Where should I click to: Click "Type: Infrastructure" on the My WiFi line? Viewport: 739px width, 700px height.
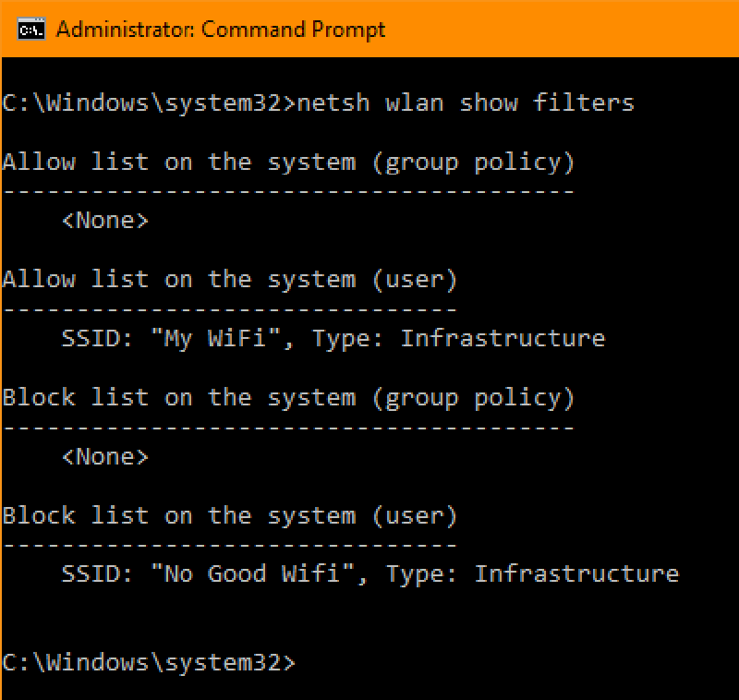pos(458,339)
